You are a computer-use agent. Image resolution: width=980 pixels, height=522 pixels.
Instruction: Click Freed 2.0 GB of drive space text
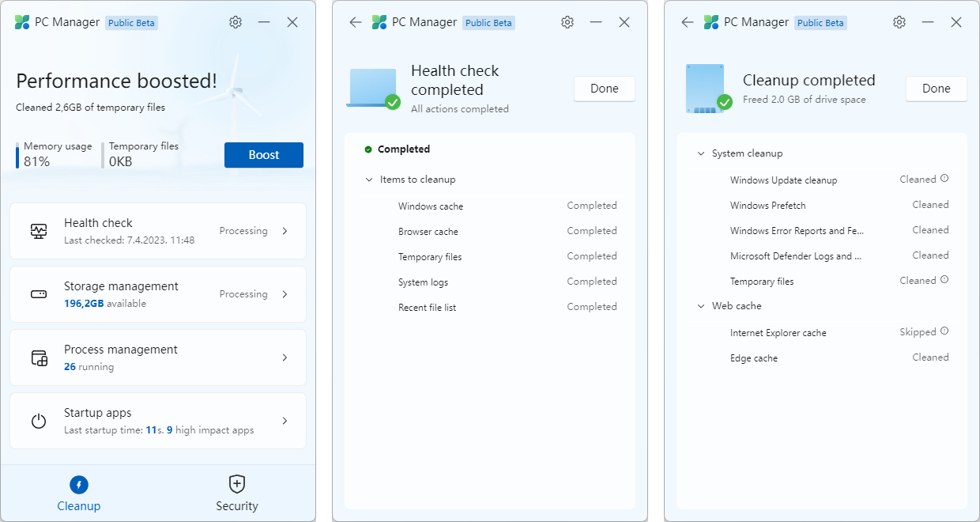tap(805, 100)
